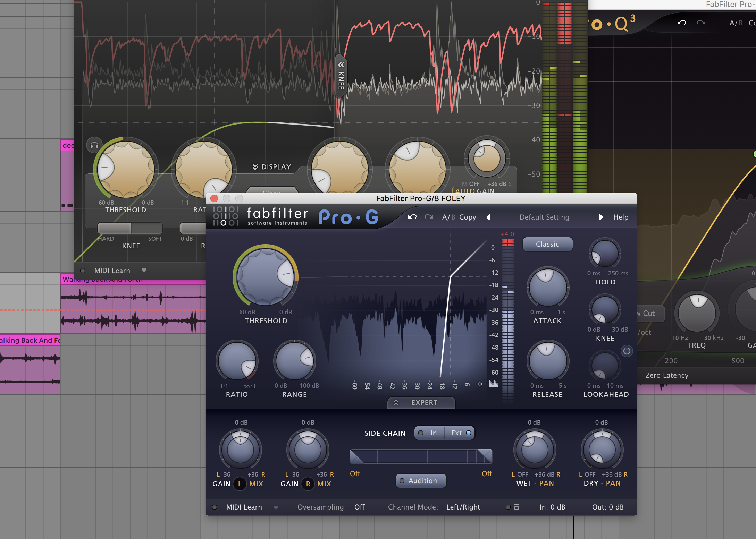This screenshot has width=756, height=539.
Task: Click the redo arrow in Pro-G header
Action: pyautogui.click(x=429, y=217)
